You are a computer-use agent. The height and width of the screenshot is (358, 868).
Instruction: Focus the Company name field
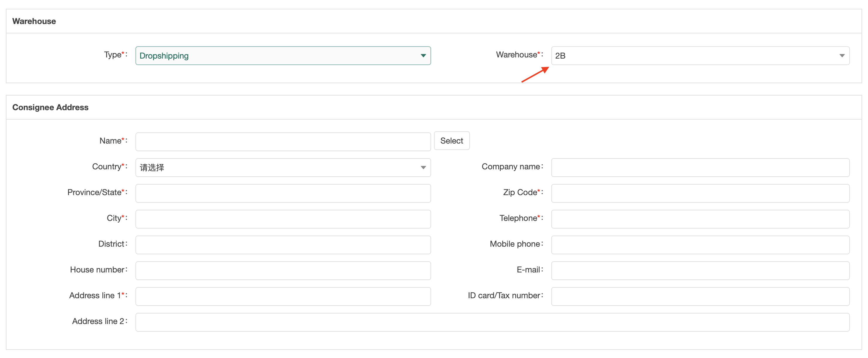[x=700, y=167]
